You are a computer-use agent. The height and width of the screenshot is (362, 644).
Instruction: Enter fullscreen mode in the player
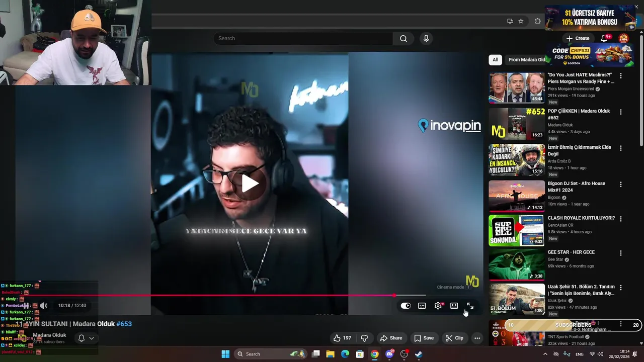pyautogui.click(x=470, y=306)
